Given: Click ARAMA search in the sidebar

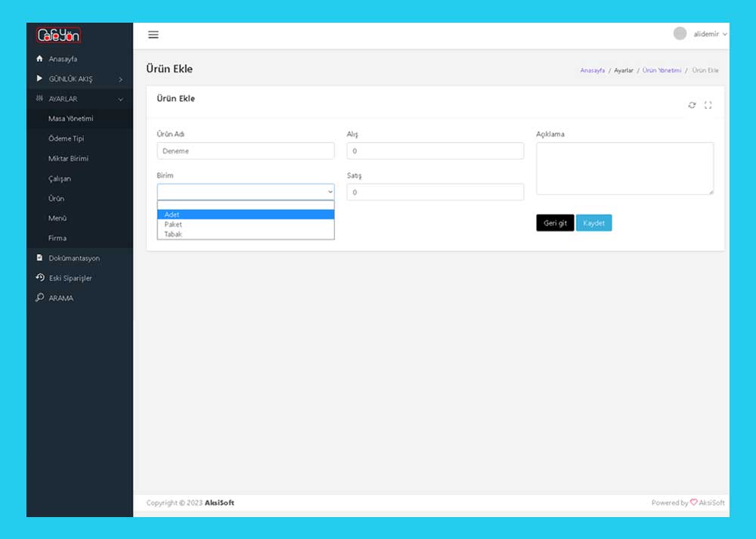Looking at the screenshot, I should [60, 298].
